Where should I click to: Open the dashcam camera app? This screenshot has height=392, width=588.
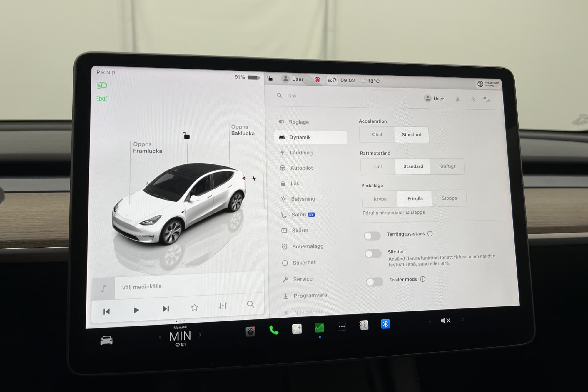point(250,331)
